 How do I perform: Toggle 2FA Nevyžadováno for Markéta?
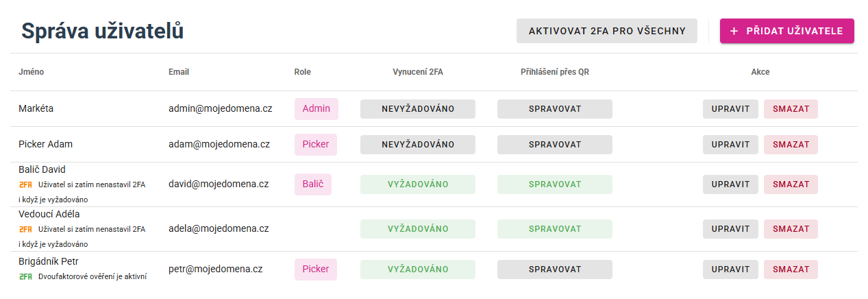(x=418, y=109)
